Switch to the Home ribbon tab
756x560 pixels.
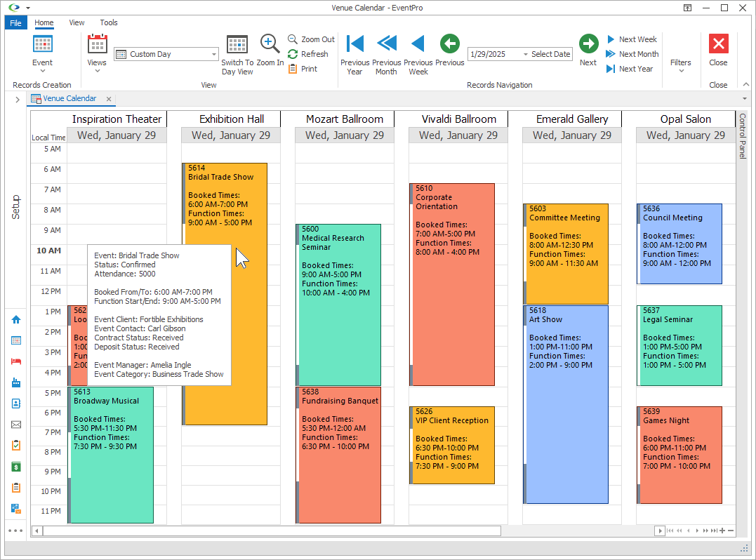tap(44, 22)
